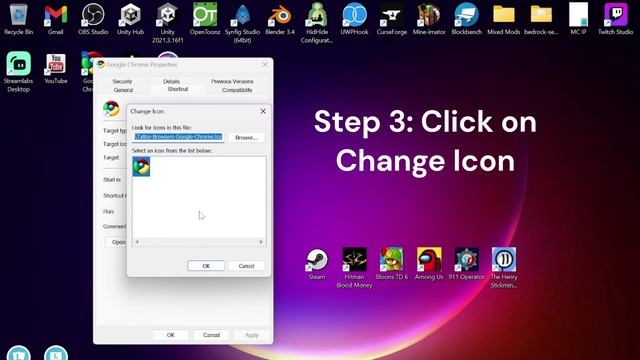
Task: Cancel the Change Icon dialog
Action: pos(247,266)
